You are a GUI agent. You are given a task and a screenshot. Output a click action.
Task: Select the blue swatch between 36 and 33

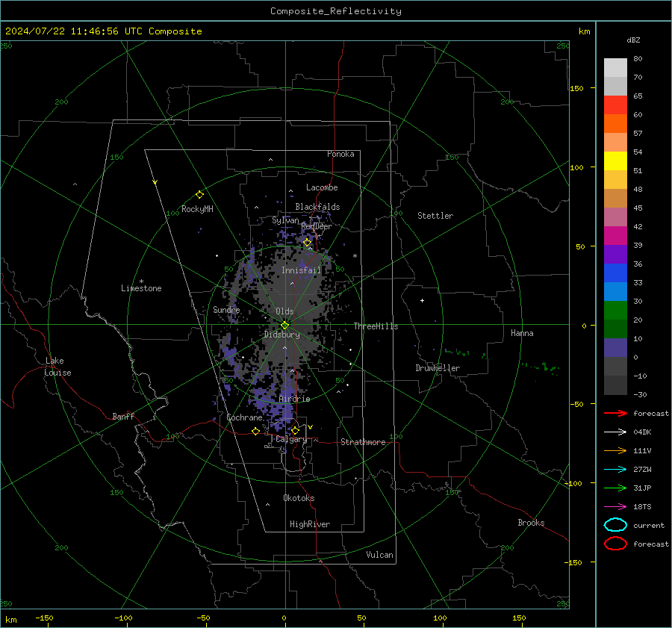coord(615,273)
